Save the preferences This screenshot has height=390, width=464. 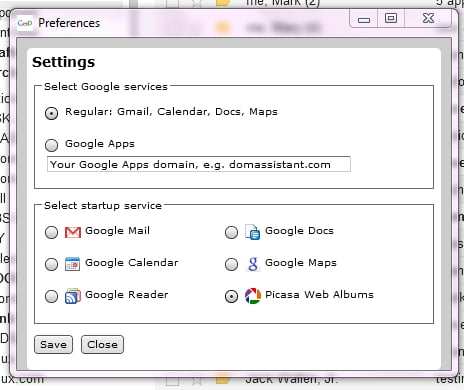coord(53,344)
